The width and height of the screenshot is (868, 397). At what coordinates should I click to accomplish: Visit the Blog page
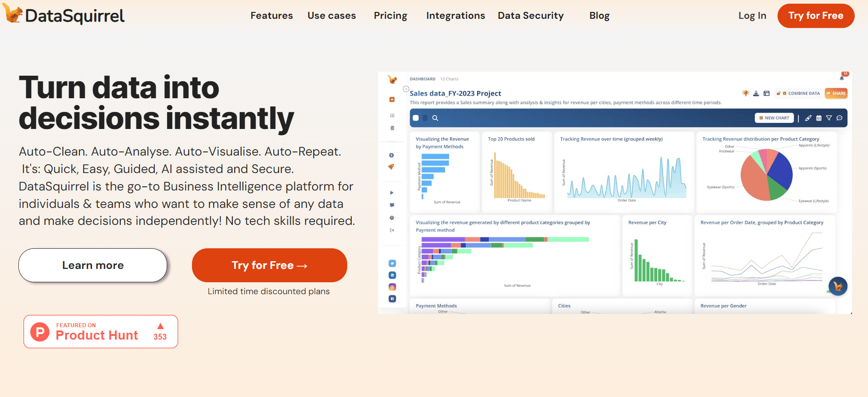tap(599, 16)
